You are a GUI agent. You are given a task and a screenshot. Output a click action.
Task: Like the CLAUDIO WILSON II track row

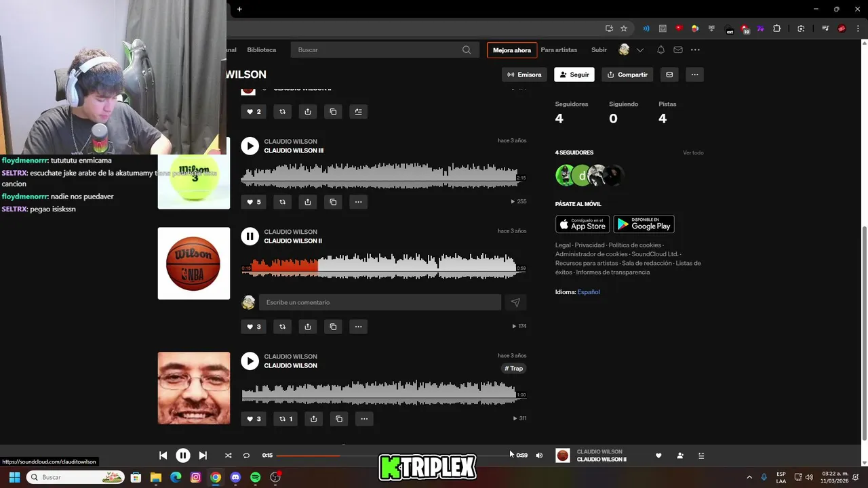coord(254,326)
